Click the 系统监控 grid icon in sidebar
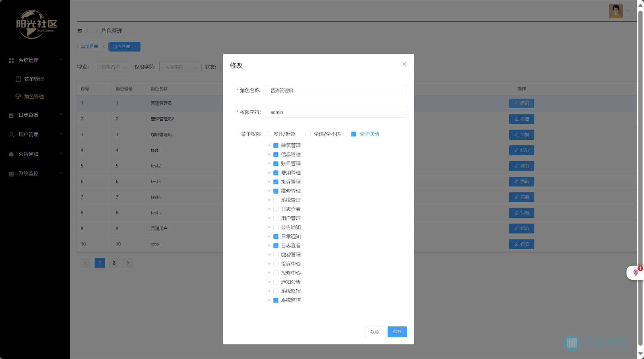 pyautogui.click(x=11, y=174)
